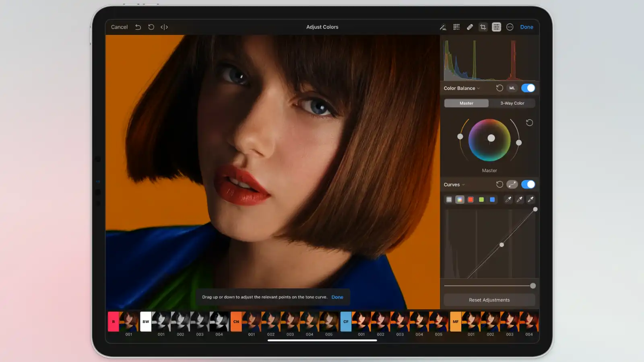Switch to the 3-Way Color tab

512,103
